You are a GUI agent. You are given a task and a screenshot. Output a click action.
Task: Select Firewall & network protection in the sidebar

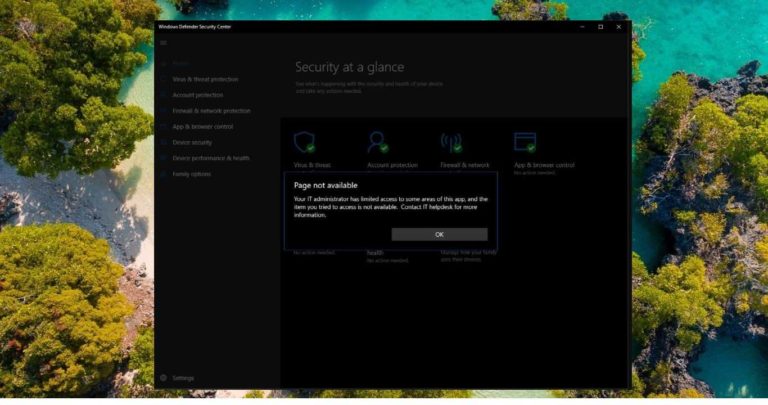click(211, 111)
